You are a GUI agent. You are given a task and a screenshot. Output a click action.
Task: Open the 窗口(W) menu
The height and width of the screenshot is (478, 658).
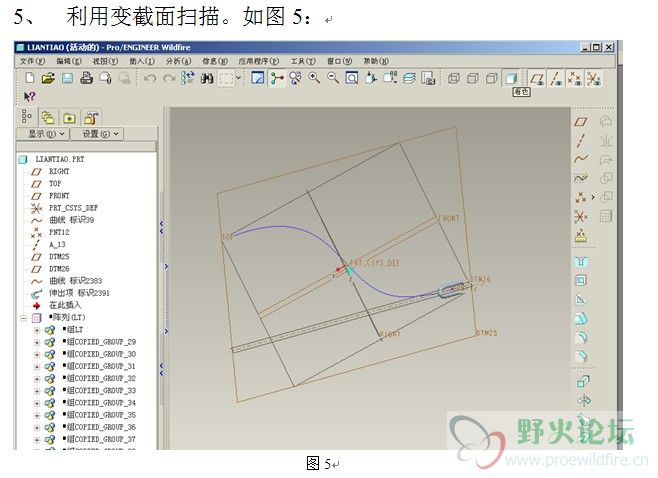click(x=339, y=61)
